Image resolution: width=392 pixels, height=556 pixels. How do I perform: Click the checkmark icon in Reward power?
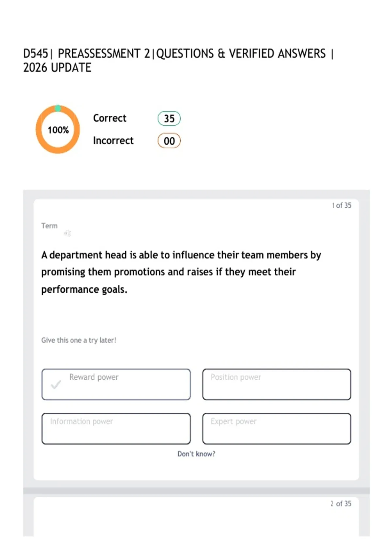click(56, 384)
